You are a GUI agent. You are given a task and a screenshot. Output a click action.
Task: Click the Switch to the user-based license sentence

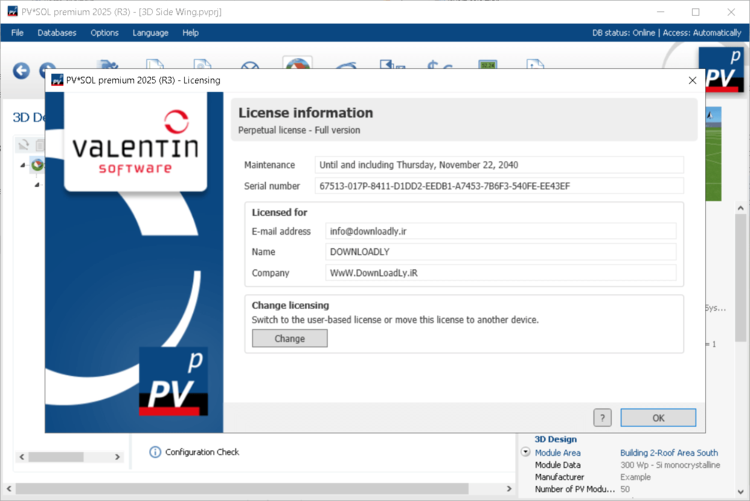395,320
